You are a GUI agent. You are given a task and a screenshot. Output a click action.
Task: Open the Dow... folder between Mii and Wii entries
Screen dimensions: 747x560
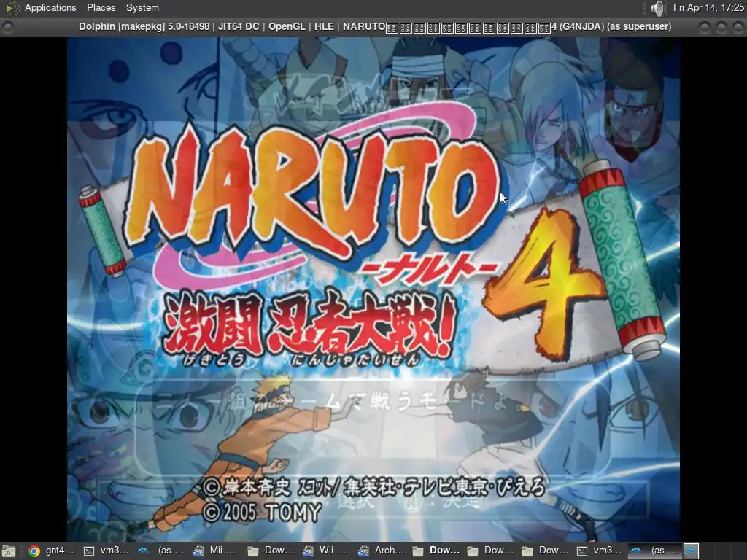[270, 551]
